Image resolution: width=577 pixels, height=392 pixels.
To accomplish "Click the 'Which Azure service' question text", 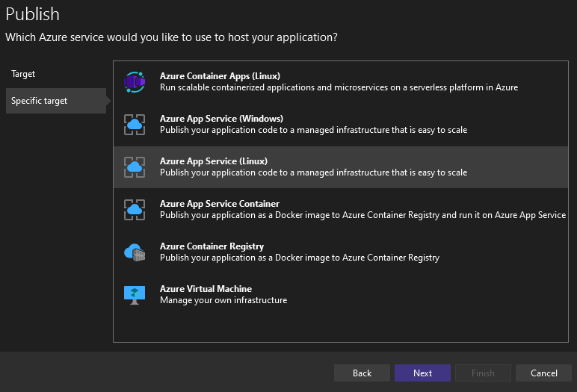I will (171, 37).
